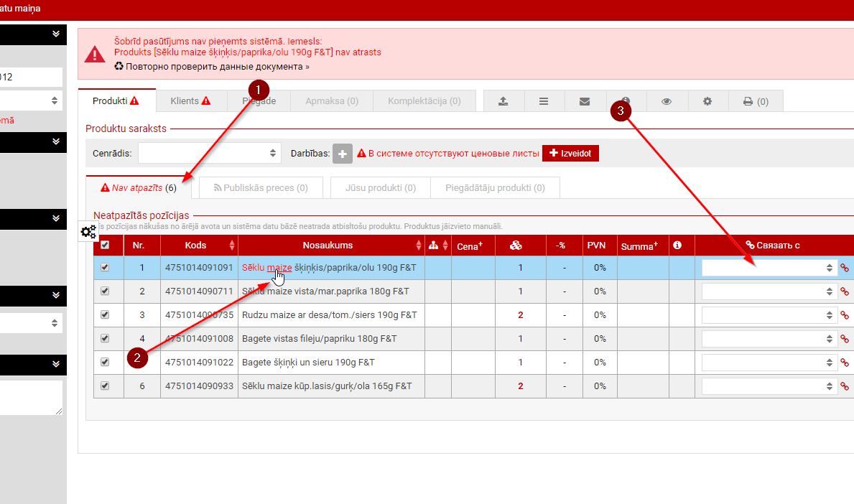Switch to the Klients tab
Viewport: 854px width, 504px height.
pos(190,101)
